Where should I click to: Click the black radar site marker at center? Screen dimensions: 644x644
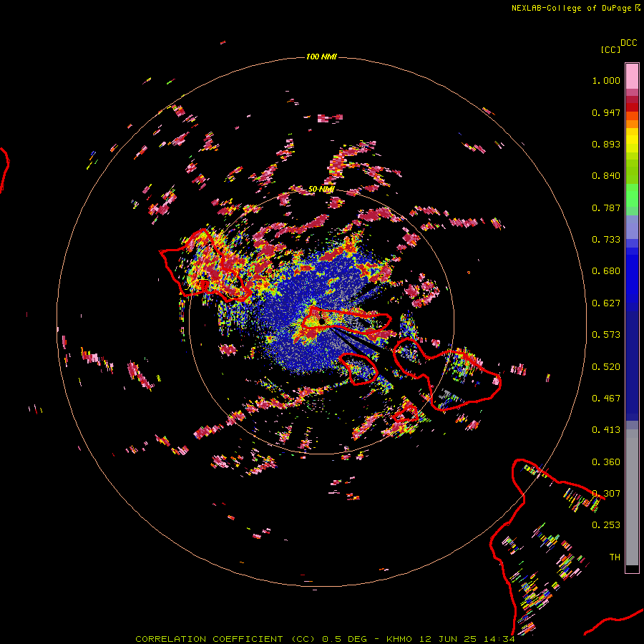point(321,321)
